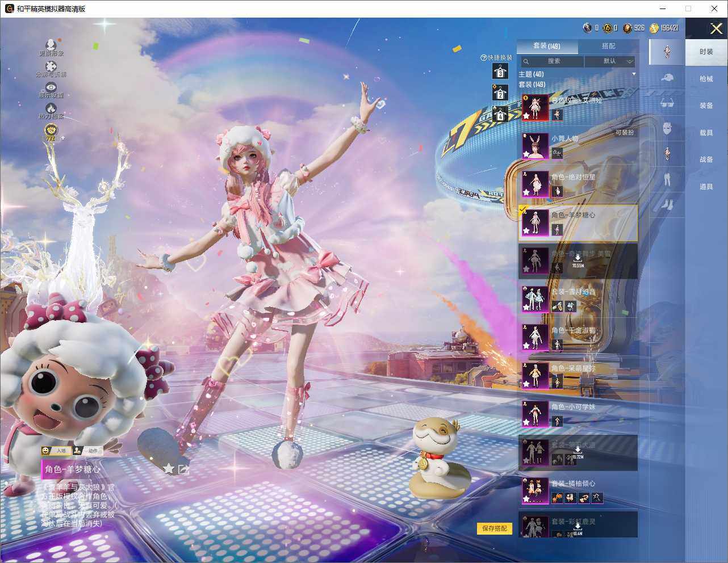The image size is (728, 563).
Task: Select the 角色-千金淑霸 outfit thumbnail
Action: point(535,338)
